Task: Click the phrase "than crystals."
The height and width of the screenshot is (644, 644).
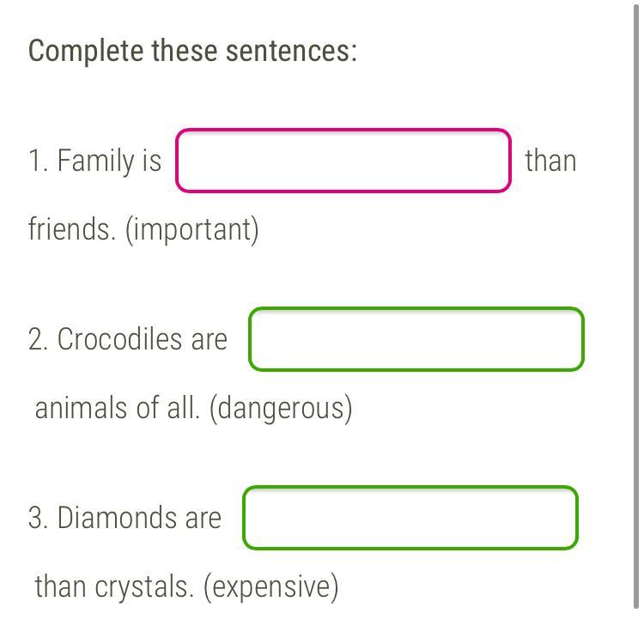Action: [x=114, y=587]
